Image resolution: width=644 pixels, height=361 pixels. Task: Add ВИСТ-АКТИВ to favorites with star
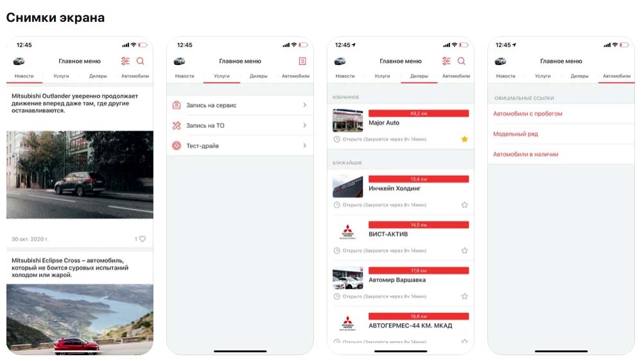pyautogui.click(x=464, y=251)
